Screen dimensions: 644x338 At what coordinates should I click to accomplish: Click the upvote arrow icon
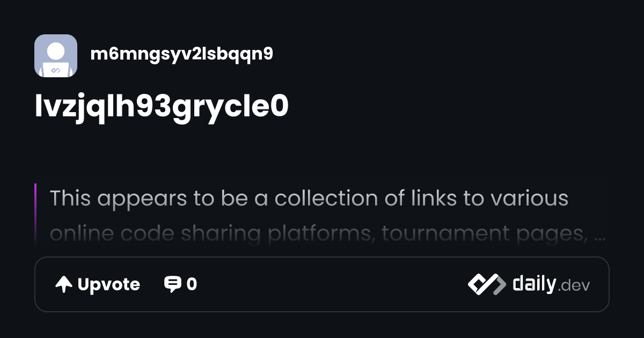[64, 284]
